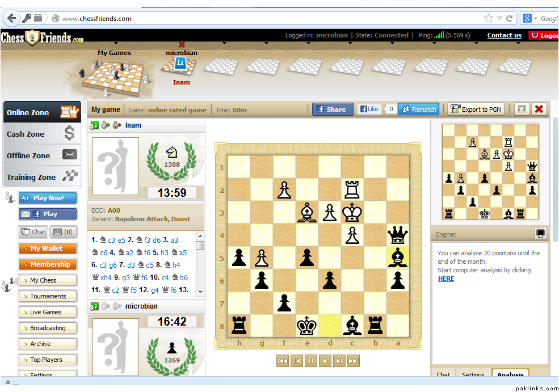Pause the game replay
The image size is (559, 392).
coord(311,361)
